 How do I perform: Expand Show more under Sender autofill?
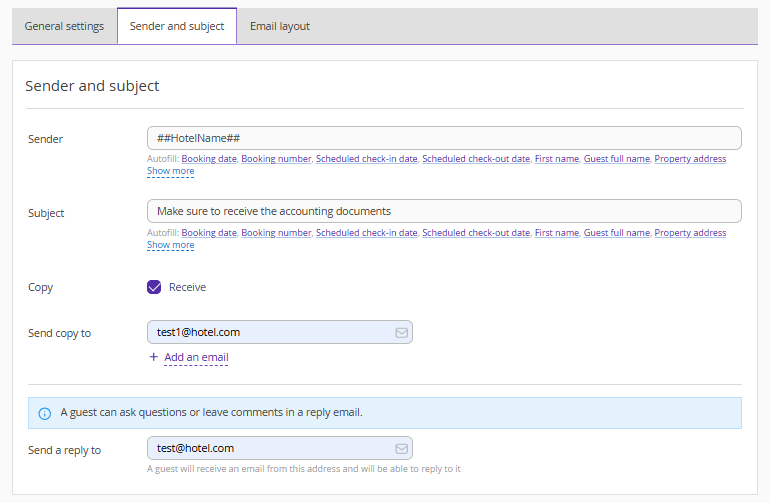[x=170, y=171]
